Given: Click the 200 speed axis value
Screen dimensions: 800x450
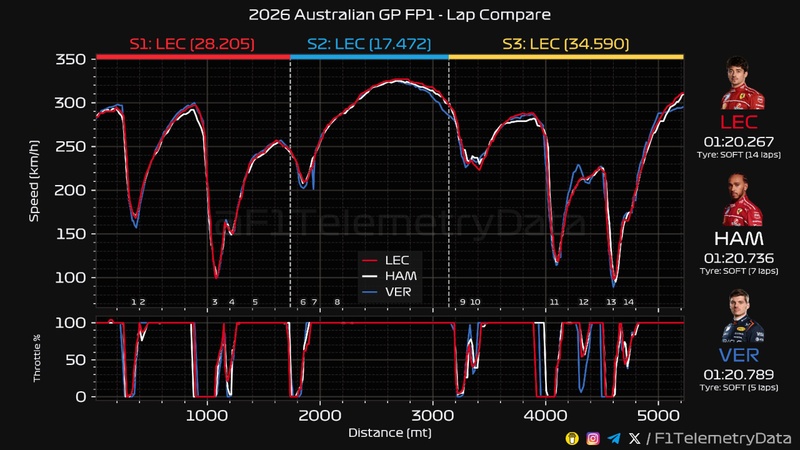Looking at the screenshot, I should [70, 190].
